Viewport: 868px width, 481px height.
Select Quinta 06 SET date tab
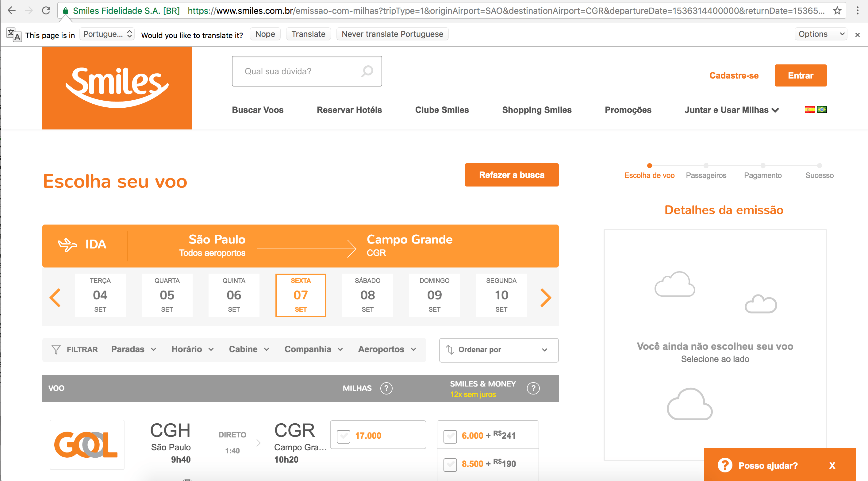[x=234, y=295]
